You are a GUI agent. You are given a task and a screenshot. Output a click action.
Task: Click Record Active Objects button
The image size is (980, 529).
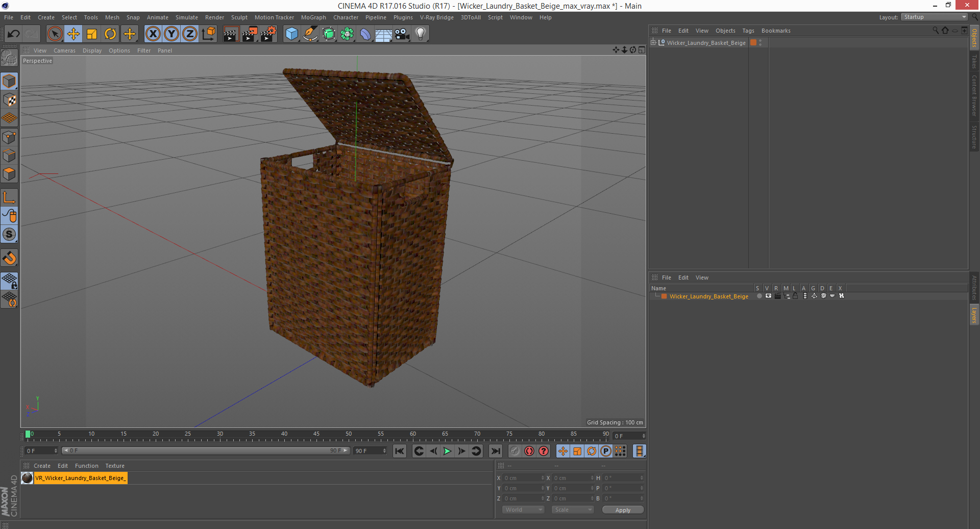(515, 451)
